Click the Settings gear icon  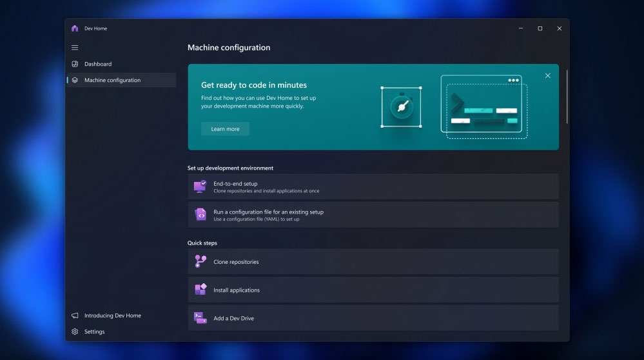pyautogui.click(x=75, y=332)
